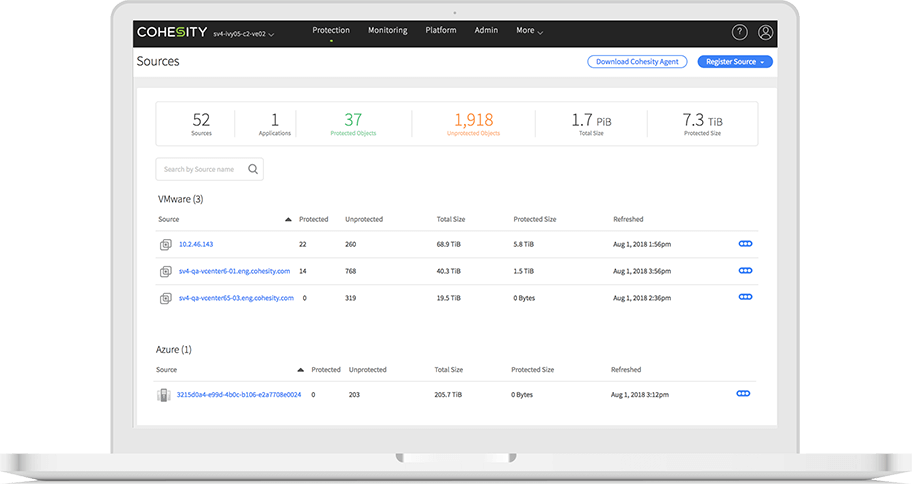Open source link 10.2.46.143
This screenshot has width=912, height=484.
(x=196, y=244)
